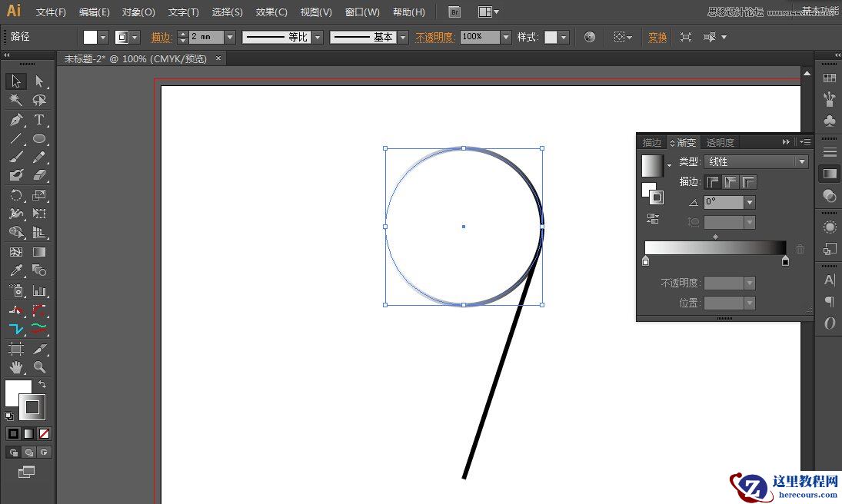This screenshot has width=842, height=504.
Task: Toggle stroke gradient to apply within stroke
Action: tap(713, 182)
